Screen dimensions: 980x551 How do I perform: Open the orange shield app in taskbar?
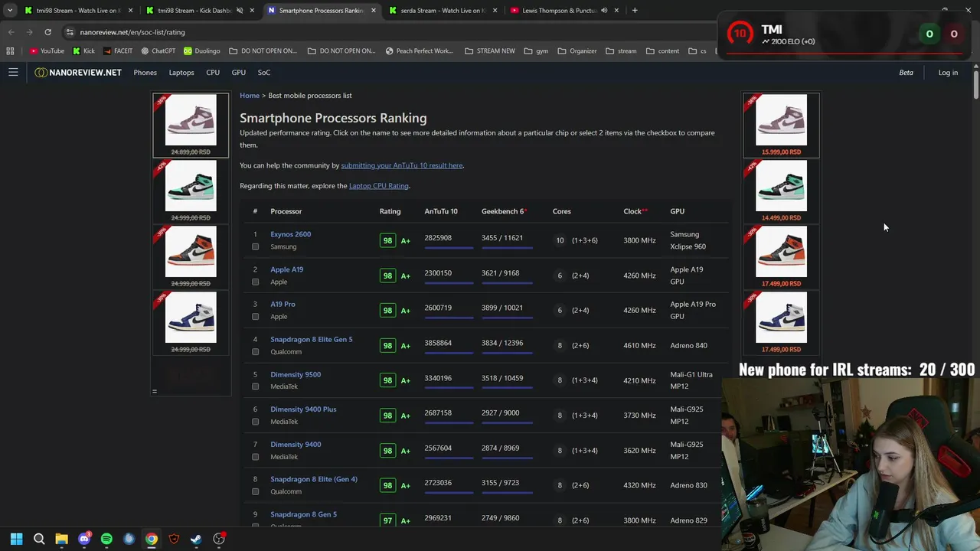(x=174, y=539)
